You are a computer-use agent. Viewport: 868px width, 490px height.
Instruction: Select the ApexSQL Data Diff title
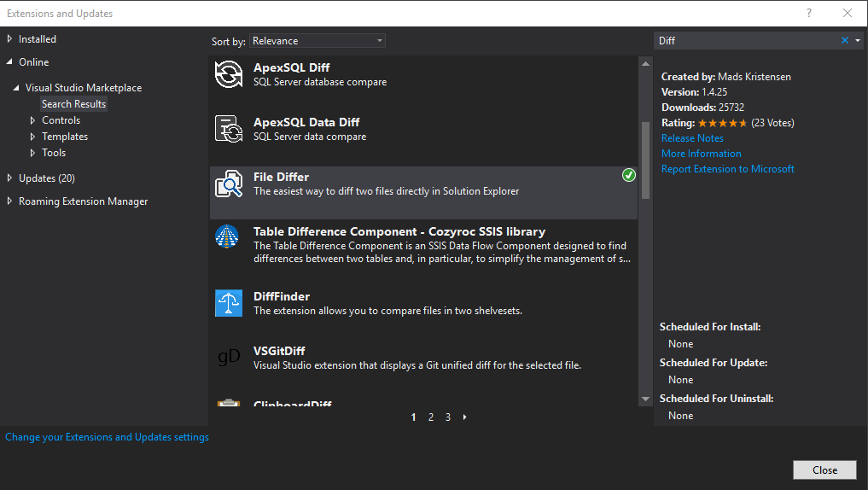coord(306,122)
